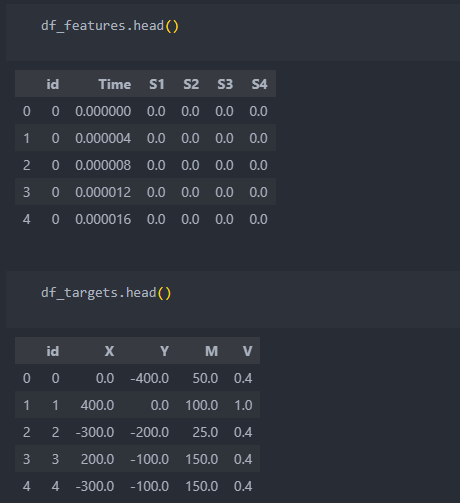The width and height of the screenshot is (460, 503).
Task: Click the M value 25.0
Action: (x=205, y=432)
